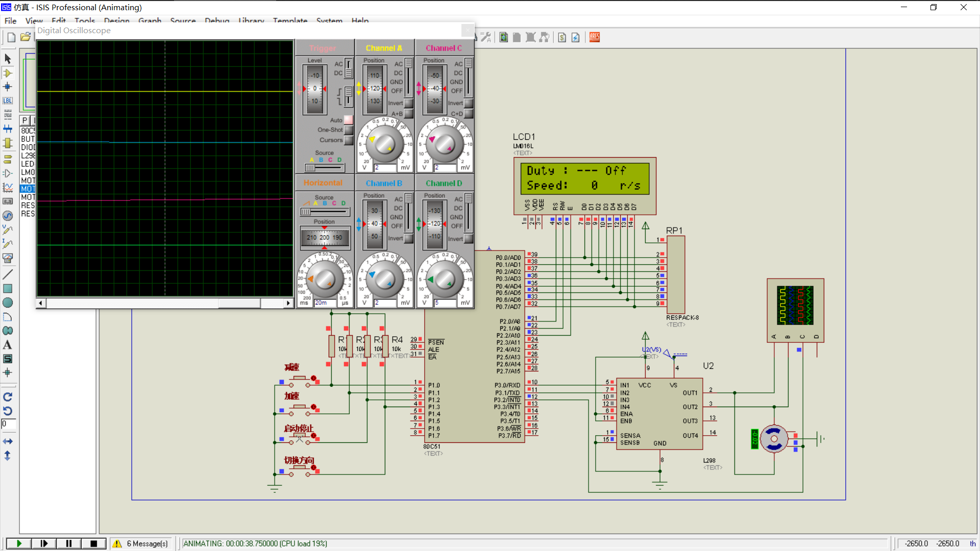Toggle the Trigger One-Shot button

[349, 130]
